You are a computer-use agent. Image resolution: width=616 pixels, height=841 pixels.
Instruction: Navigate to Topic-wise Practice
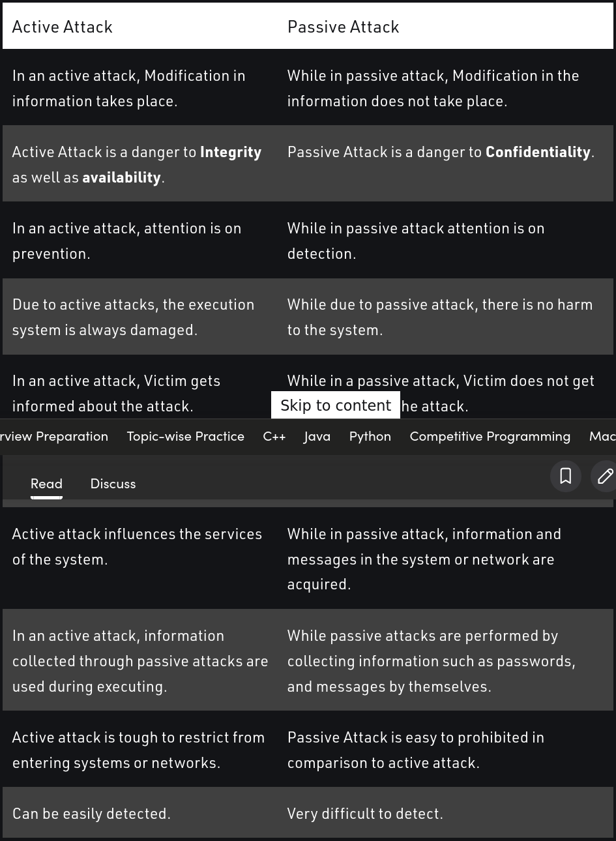[185, 436]
